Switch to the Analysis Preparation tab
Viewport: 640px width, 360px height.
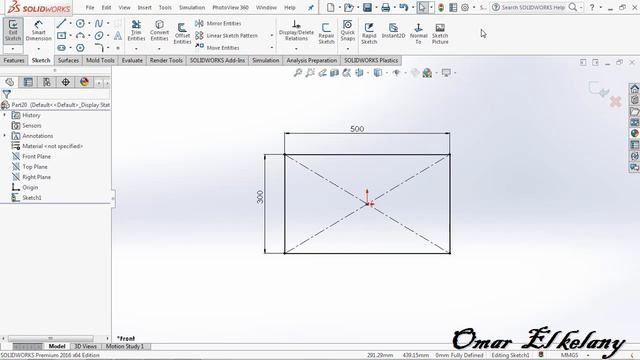click(311, 60)
